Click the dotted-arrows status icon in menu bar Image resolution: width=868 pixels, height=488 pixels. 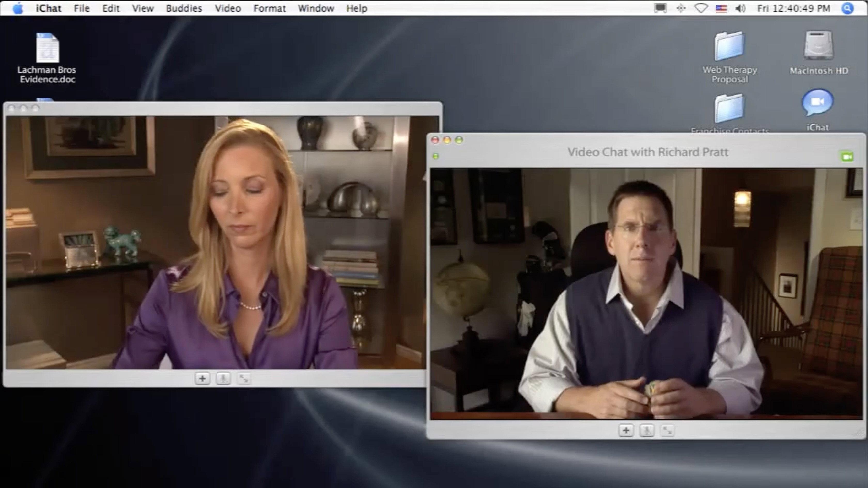[681, 8]
